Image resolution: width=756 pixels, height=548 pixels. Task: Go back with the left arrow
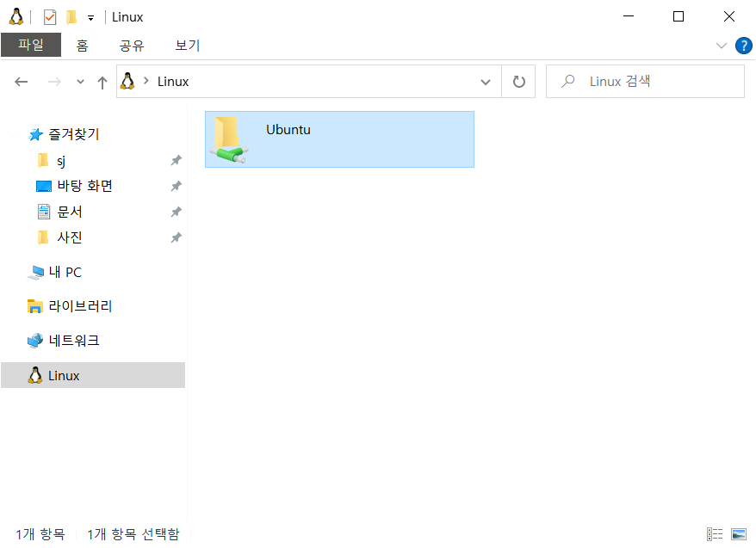(22, 82)
